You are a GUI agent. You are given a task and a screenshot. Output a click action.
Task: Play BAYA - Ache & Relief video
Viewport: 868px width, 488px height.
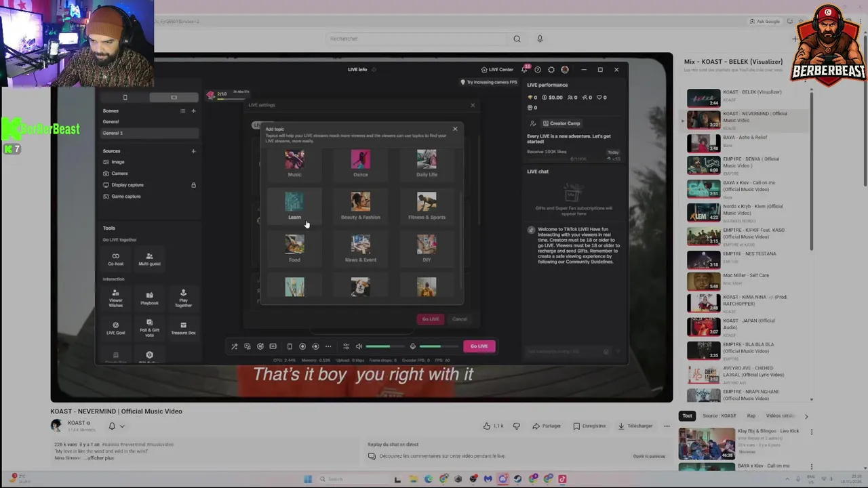746,143
